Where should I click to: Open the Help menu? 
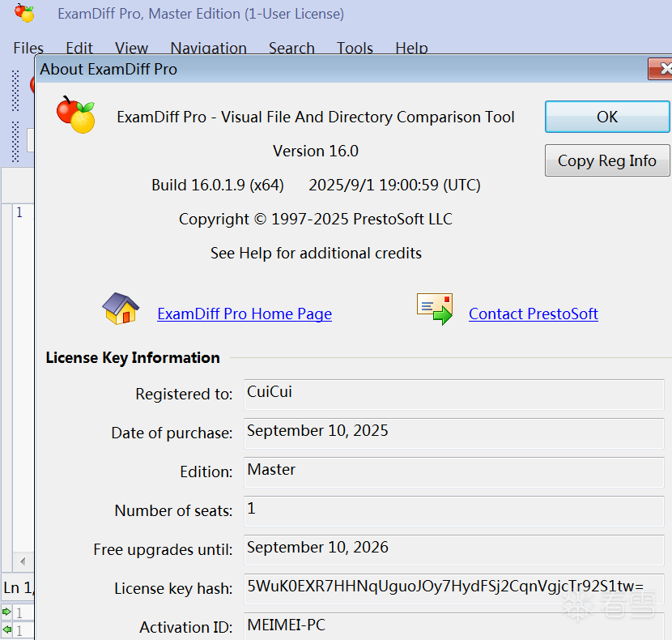point(411,48)
